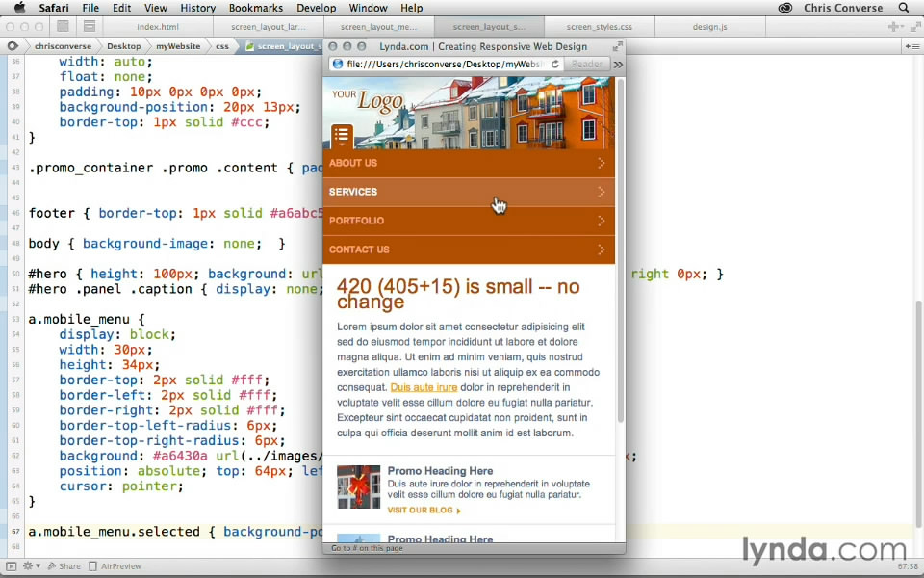Open ABOUT US in mobile navigation
924x578 pixels.
[469, 163]
